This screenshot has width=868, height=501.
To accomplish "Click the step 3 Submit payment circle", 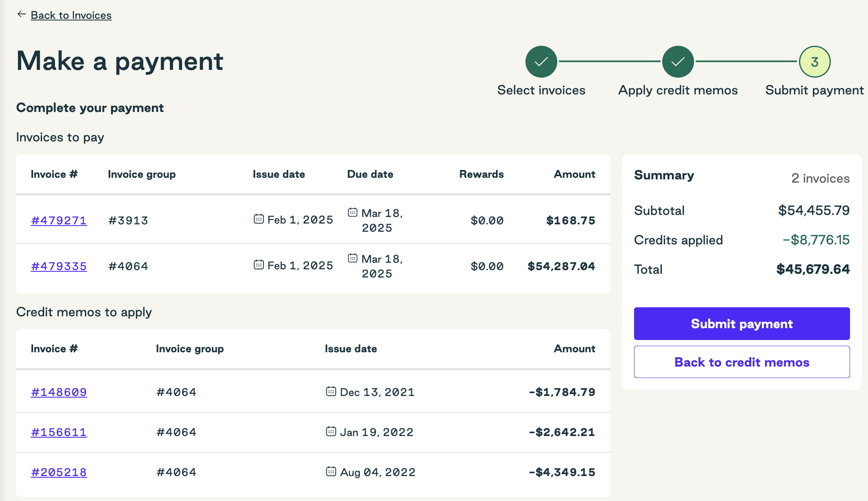I will pyautogui.click(x=815, y=62).
